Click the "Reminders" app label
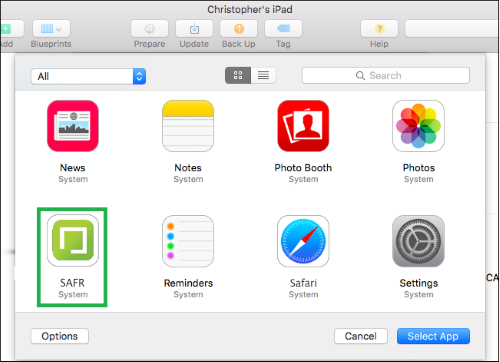 [x=188, y=283]
